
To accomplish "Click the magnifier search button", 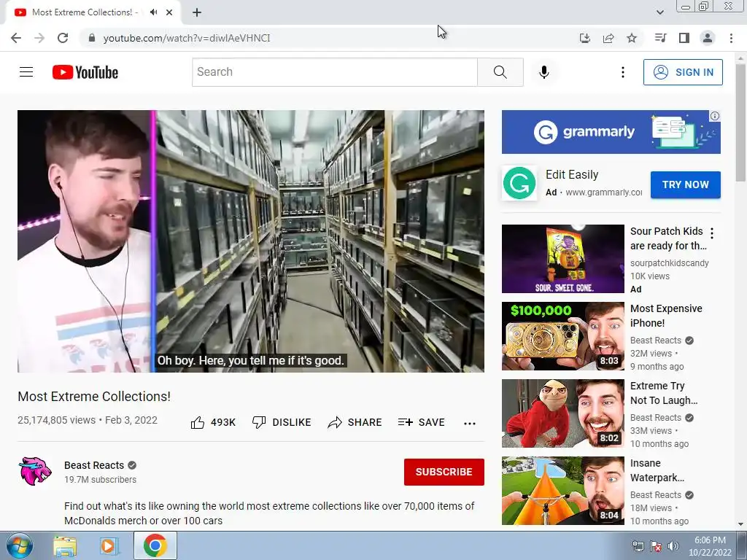I will pos(500,72).
